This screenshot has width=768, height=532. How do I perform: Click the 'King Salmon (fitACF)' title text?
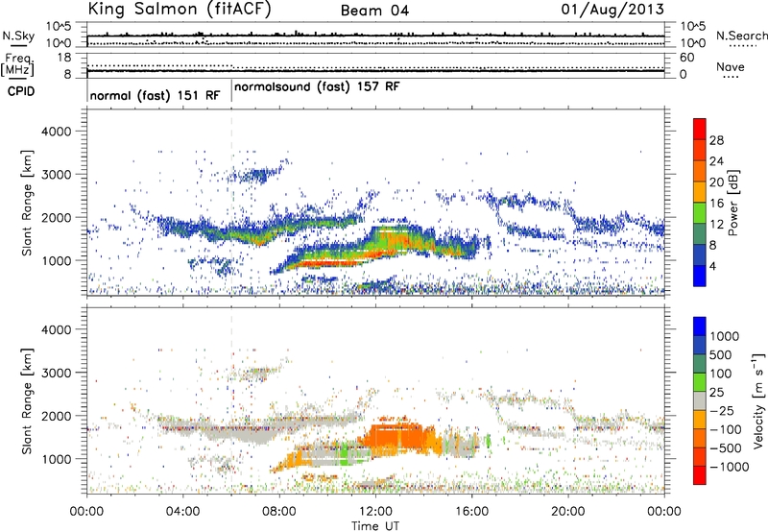pos(179,10)
